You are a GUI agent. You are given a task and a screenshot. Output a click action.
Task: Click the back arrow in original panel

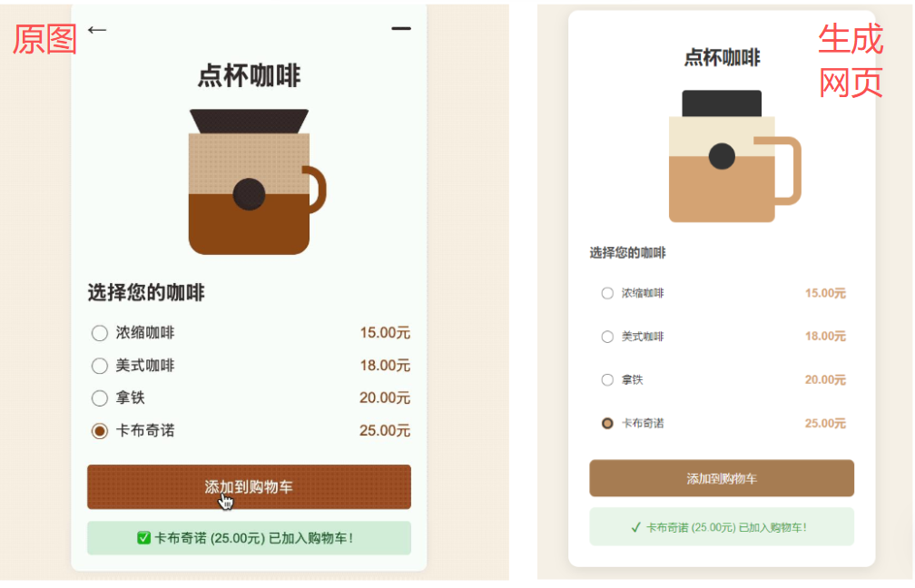(x=97, y=30)
